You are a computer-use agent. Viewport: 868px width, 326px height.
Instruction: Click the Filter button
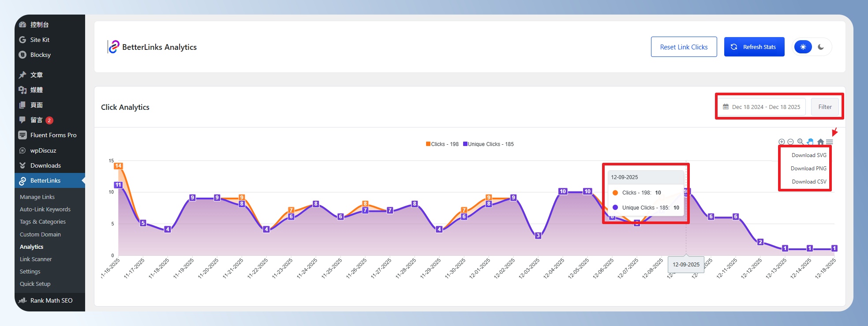click(x=825, y=107)
